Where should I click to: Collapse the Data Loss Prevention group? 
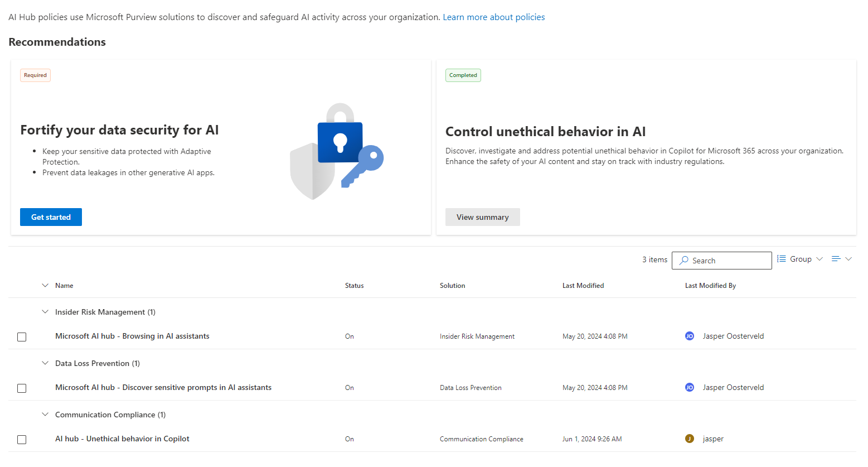(45, 363)
